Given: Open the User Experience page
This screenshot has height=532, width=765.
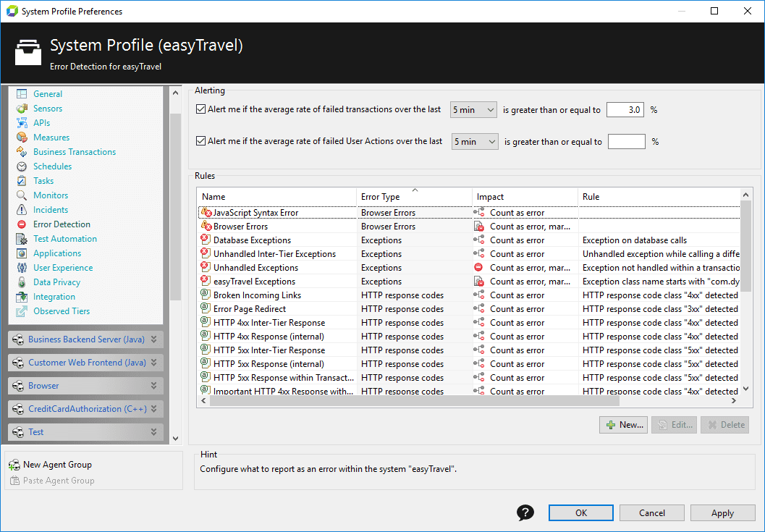Looking at the screenshot, I should [x=63, y=268].
